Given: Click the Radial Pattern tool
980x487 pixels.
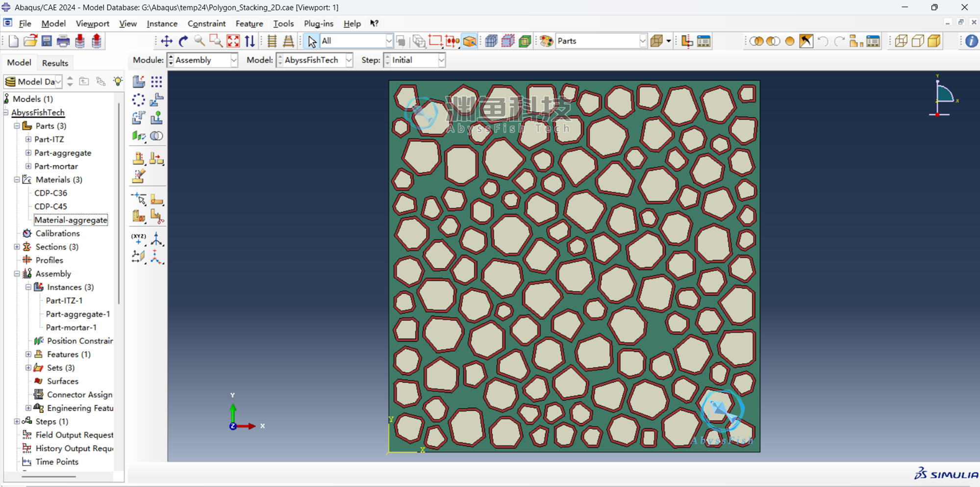Looking at the screenshot, I should coord(139,100).
